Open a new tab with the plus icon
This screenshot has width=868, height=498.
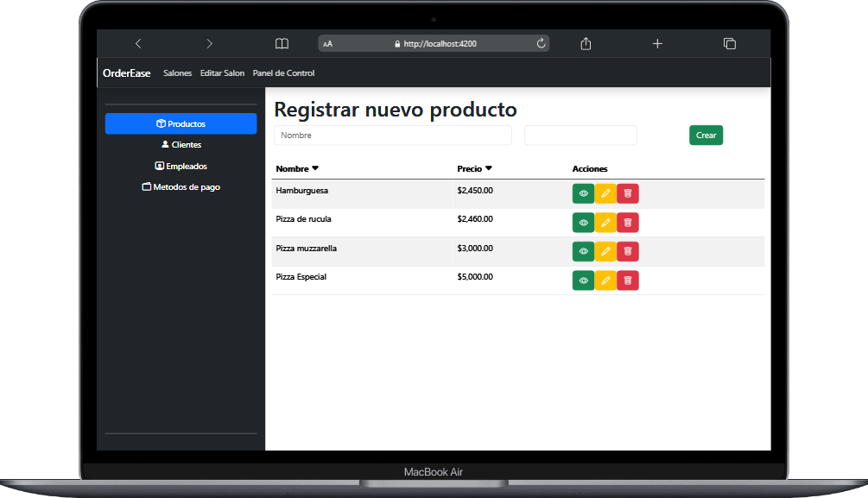point(657,43)
